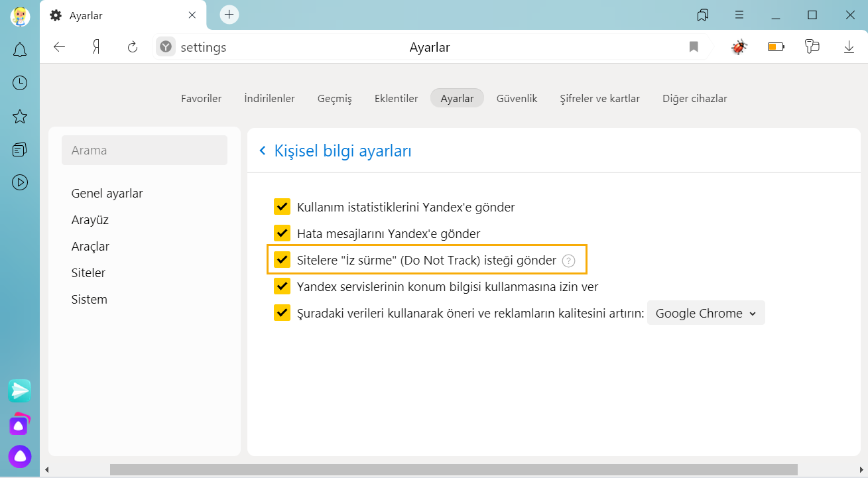Open Sistem settings section

pyautogui.click(x=90, y=300)
